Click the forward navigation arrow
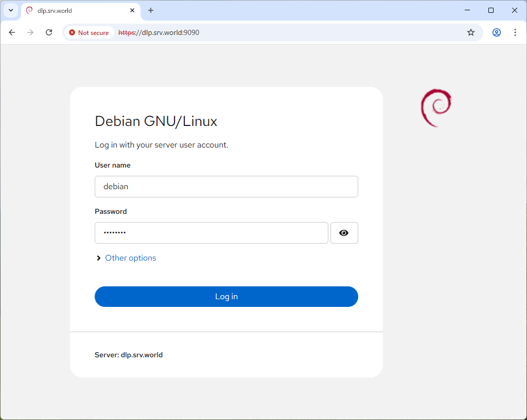 pyautogui.click(x=30, y=32)
